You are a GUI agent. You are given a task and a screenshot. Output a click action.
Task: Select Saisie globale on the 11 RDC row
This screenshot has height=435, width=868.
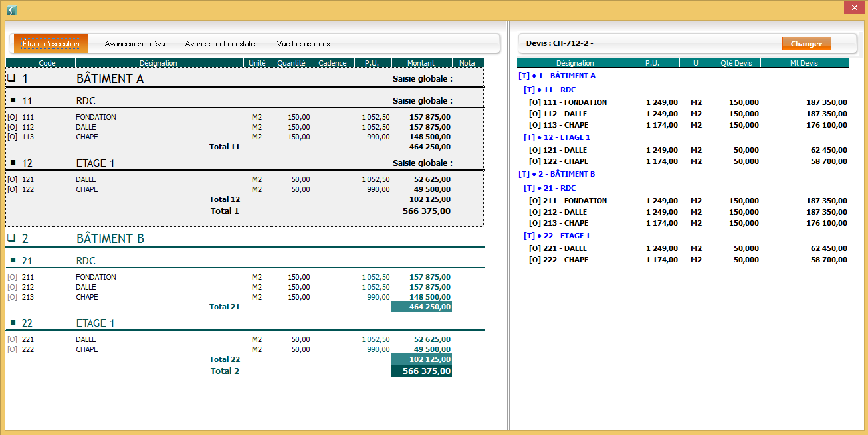(x=423, y=101)
